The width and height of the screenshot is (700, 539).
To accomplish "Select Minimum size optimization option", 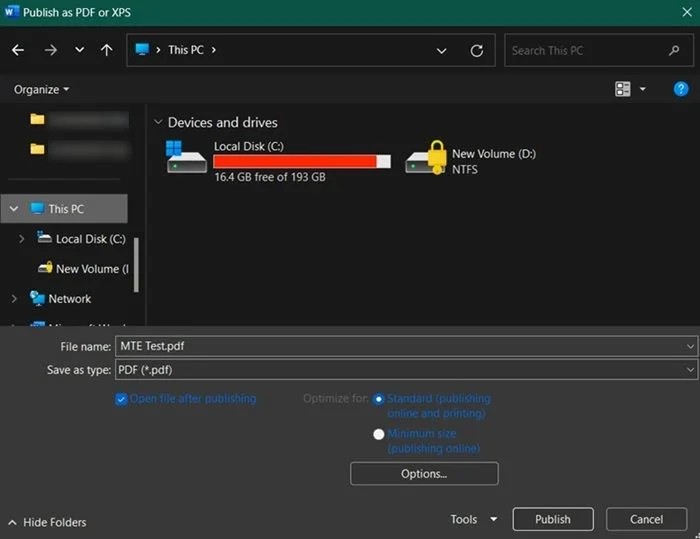I will point(378,434).
